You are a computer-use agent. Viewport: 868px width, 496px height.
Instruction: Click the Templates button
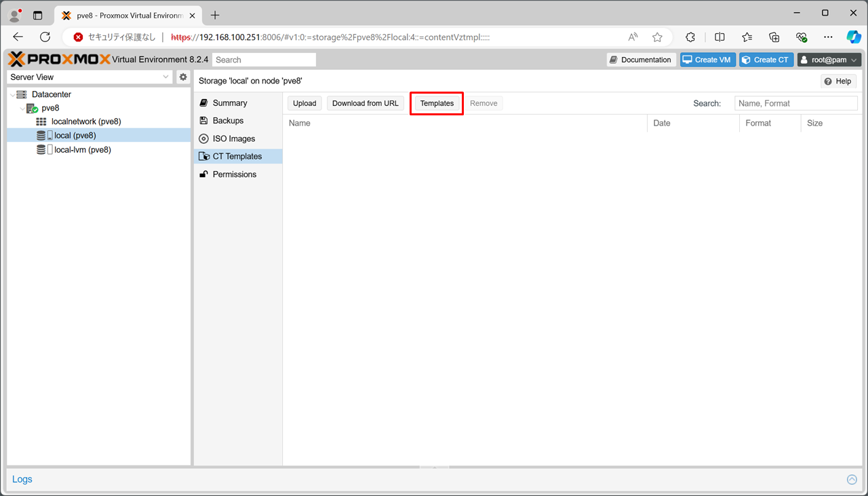437,103
